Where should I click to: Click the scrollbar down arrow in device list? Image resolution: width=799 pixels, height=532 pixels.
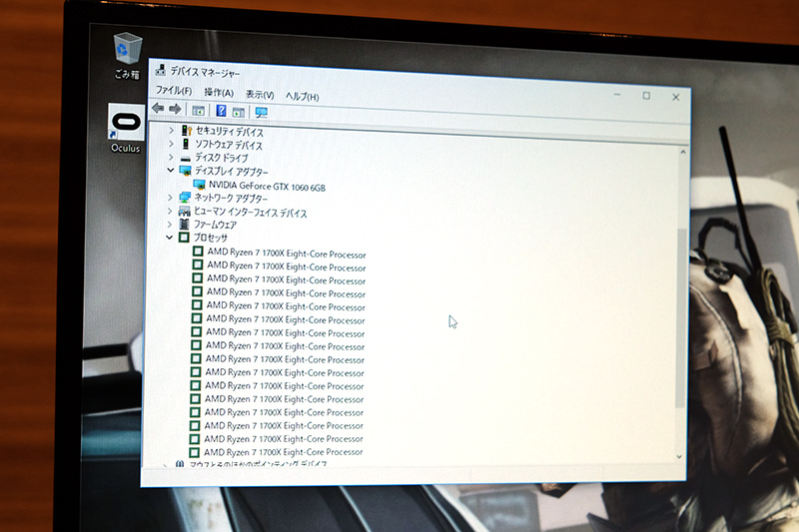coord(679,457)
